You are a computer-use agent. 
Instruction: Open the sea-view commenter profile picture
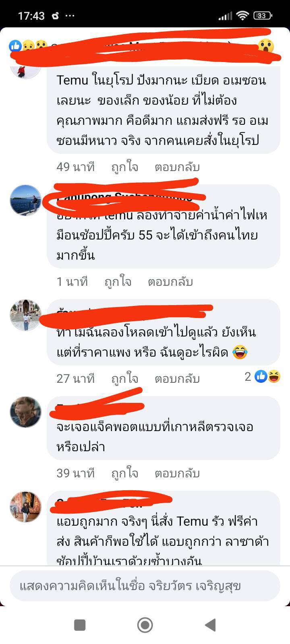tap(26, 200)
